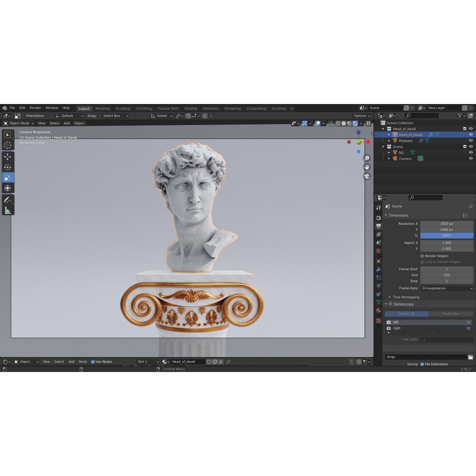
Task: Click the Resolution X value field
Action: (447, 224)
